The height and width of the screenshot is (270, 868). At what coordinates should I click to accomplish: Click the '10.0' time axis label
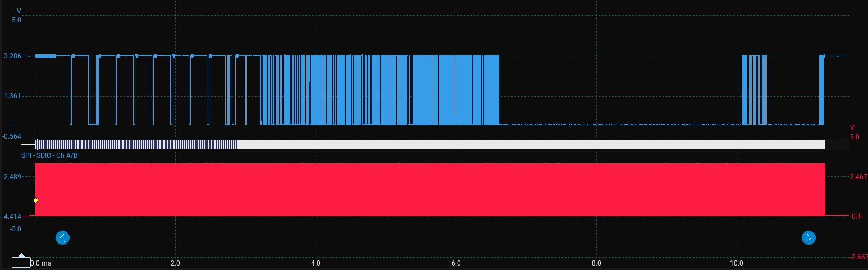pos(737,263)
